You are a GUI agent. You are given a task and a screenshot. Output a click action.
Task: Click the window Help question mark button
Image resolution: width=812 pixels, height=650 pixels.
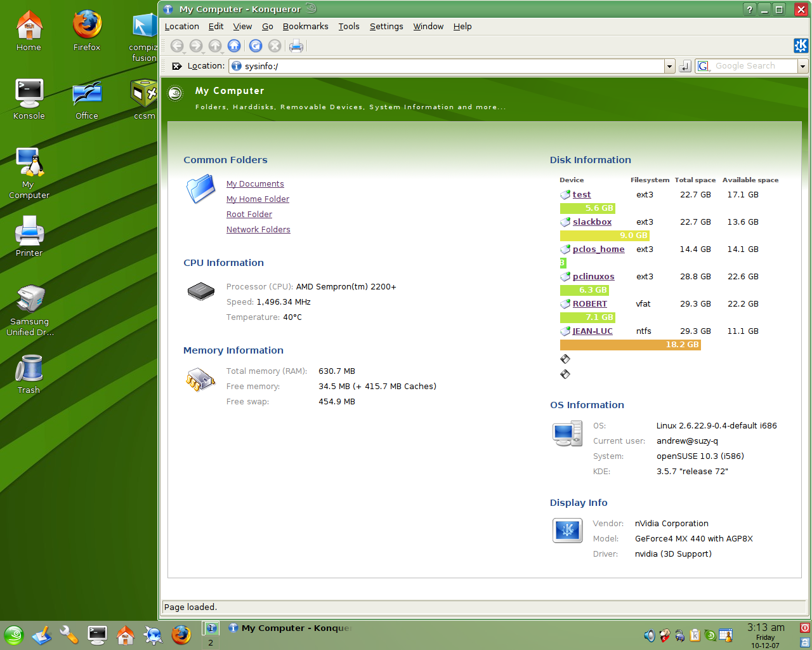750,9
